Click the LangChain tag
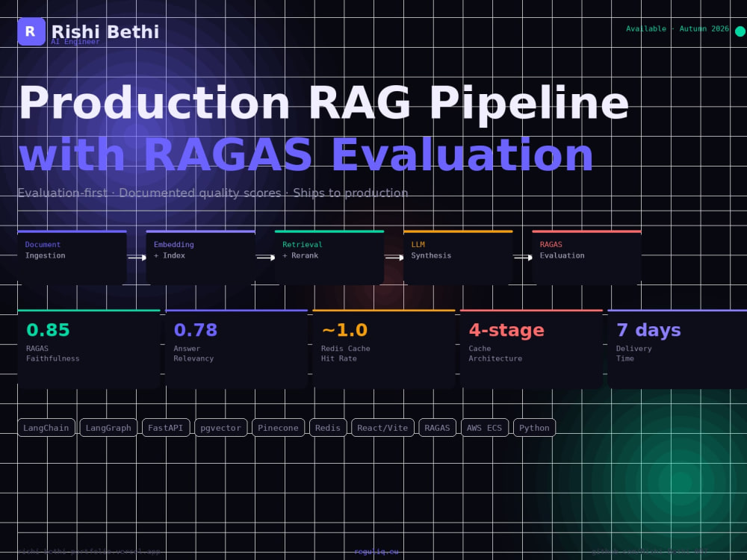The image size is (747, 560). pos(46,428)
